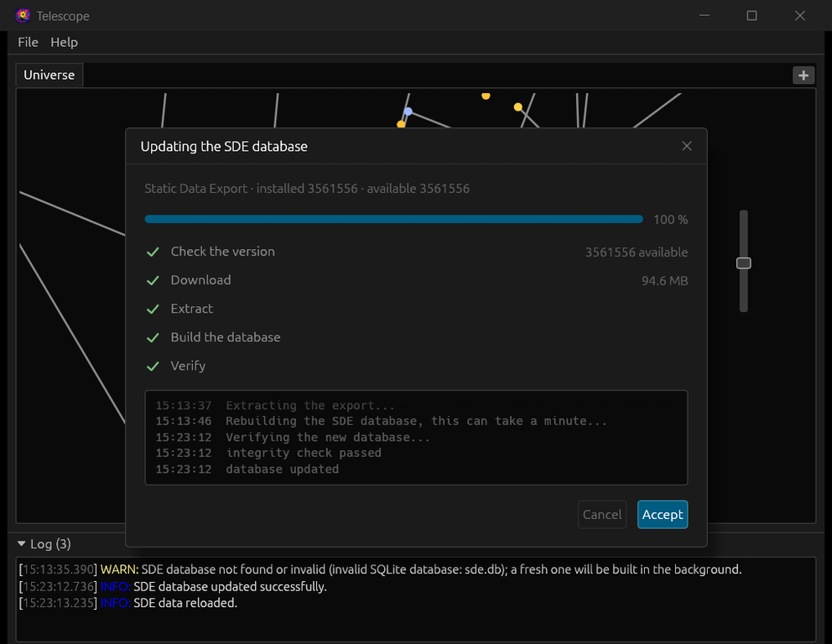Click the Log (3) panel header
This screenshot has height=644, width=832.
tap(44, 543)
